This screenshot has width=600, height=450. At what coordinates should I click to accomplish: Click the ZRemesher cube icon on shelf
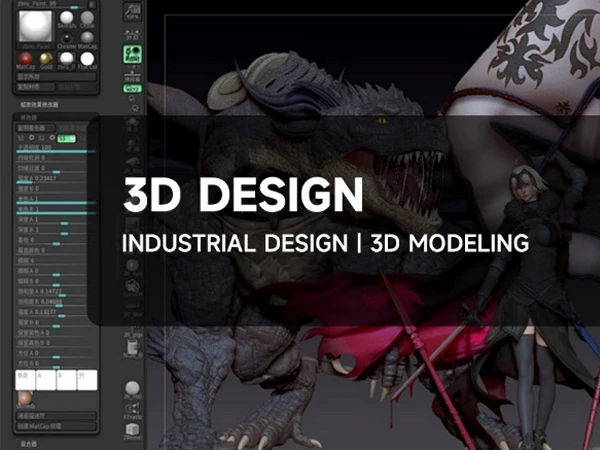tap(133, 429)
